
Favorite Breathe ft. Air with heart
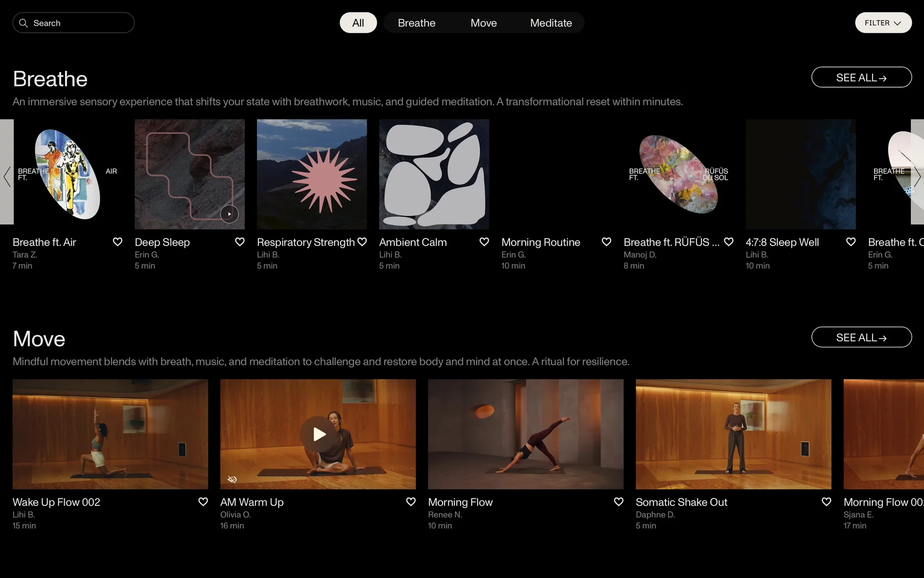pyautogui.click(x=117, y=242)
